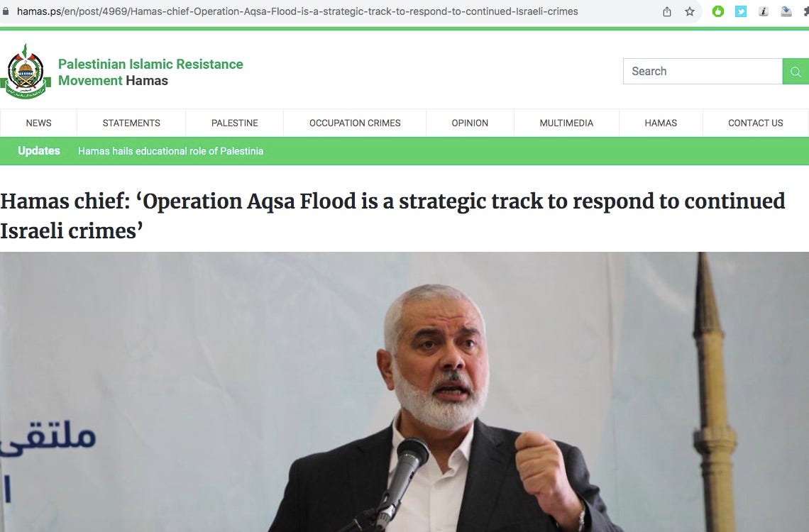The image size is (809, 532).
Task: Open the download tray extension icon
Action: tap(786, 11)
